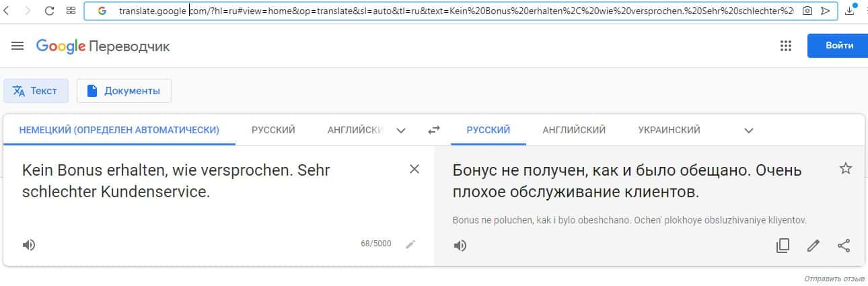The width and height of the screenshot is (868, 286).
Task: Expand the target language list
Action: (749, 131)
